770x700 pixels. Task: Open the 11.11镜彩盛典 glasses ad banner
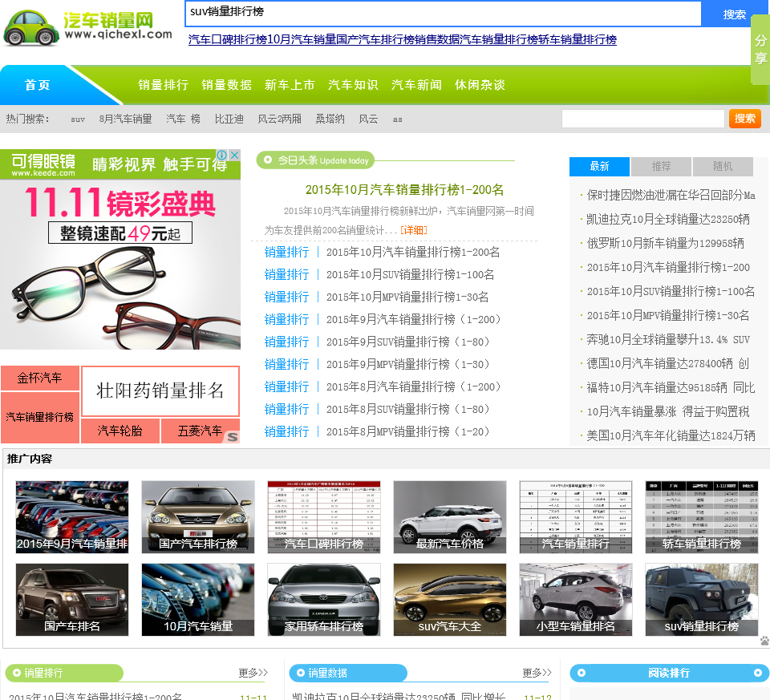[x=120, y=250]
